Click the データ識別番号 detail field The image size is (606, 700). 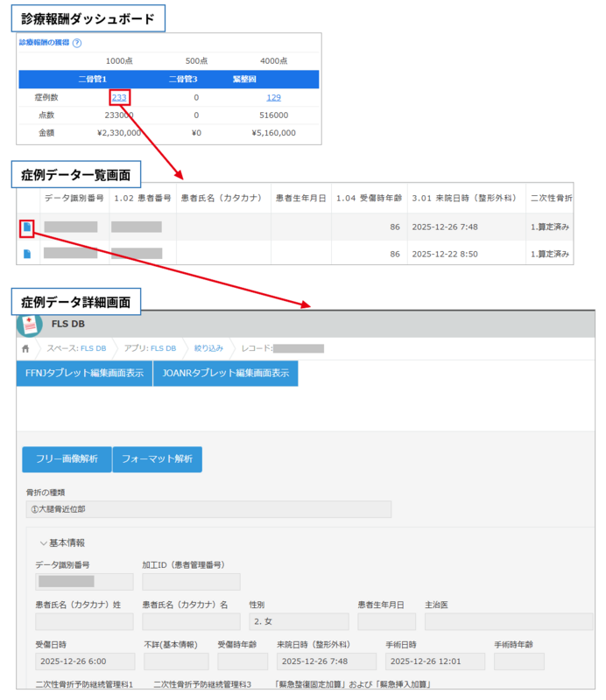(84, 582)
